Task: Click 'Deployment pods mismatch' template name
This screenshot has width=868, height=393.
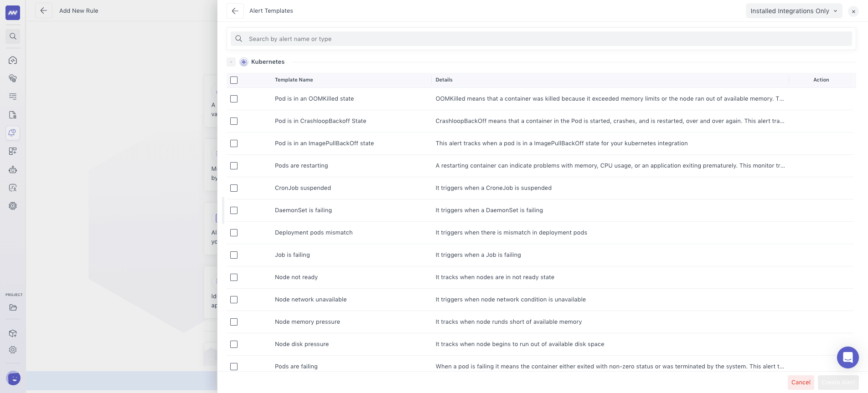Action: click(x=314, y=233)
